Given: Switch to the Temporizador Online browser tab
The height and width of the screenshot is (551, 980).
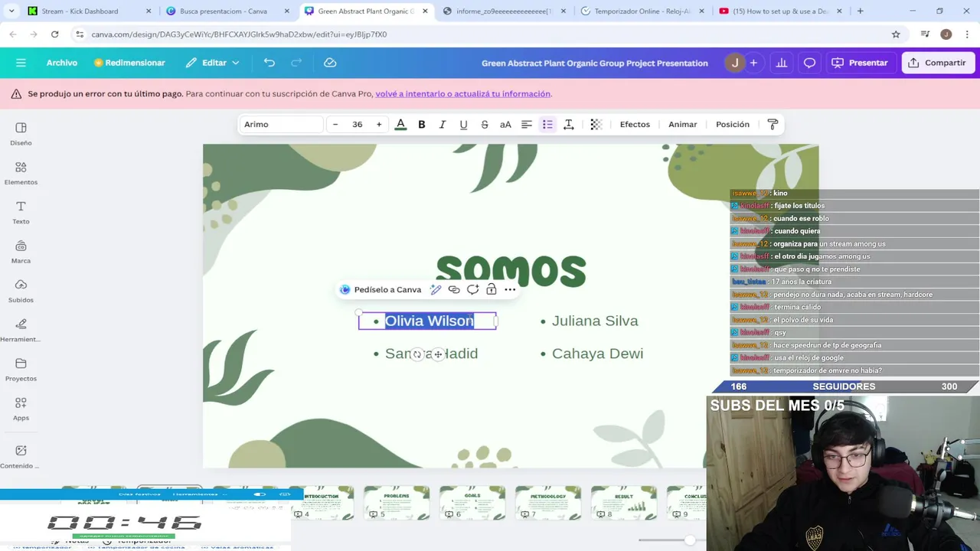Looking at the screenshot, I should coord(642,11).
